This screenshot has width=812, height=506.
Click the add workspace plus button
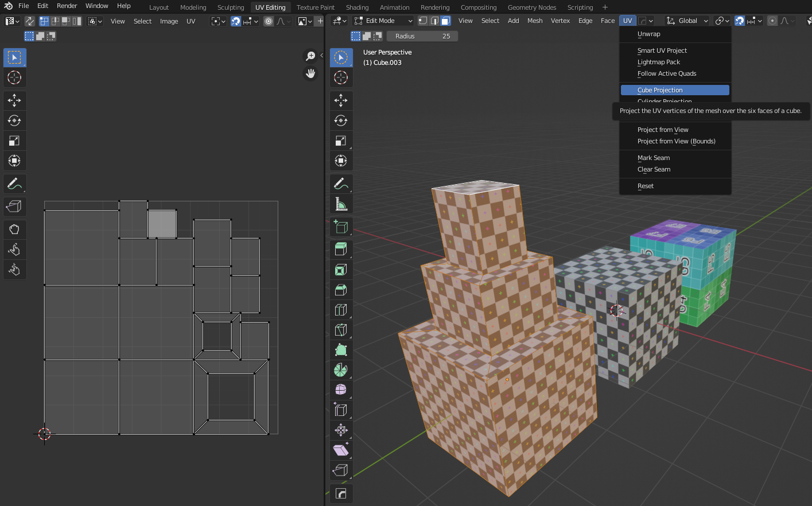click(605, 7)
